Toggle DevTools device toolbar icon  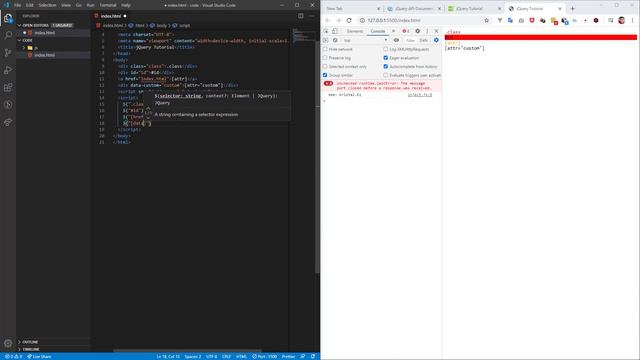[x=335, y=31]
